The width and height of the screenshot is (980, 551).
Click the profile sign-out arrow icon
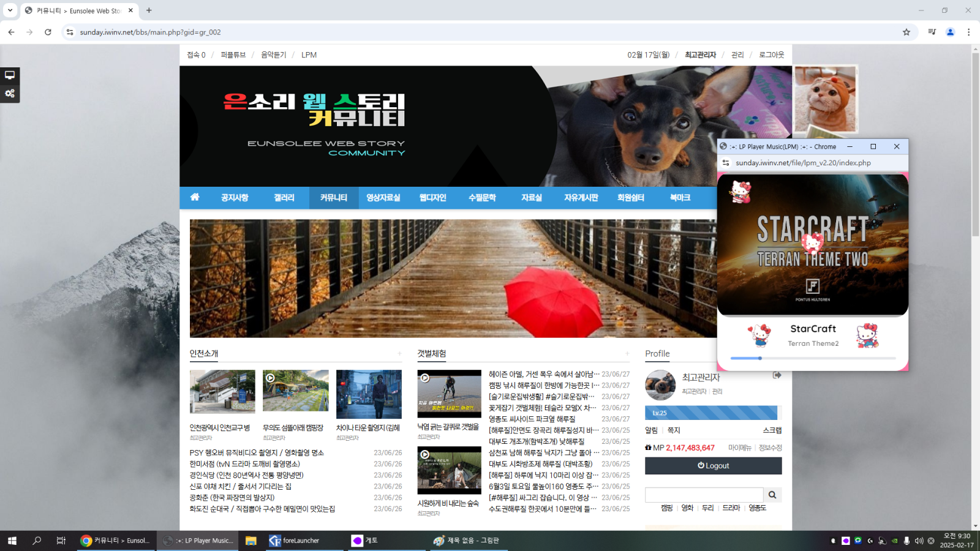[777, 375]
